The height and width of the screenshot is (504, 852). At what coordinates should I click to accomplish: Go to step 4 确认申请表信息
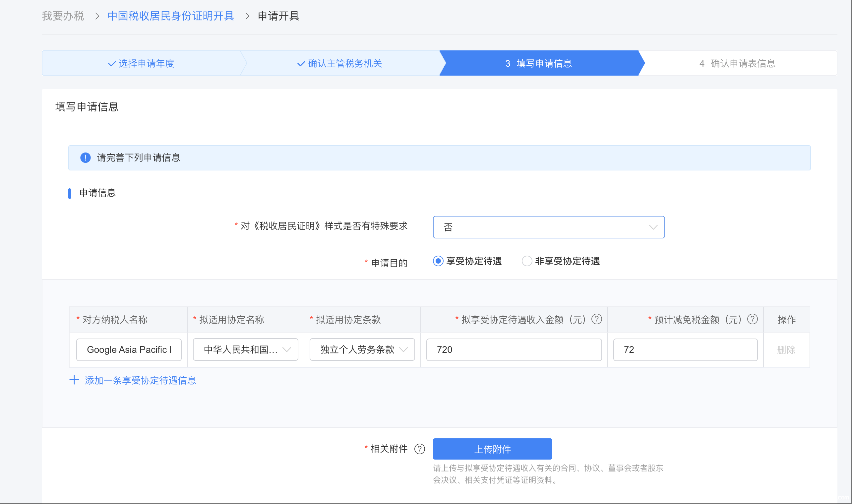[x=737, y=64]
